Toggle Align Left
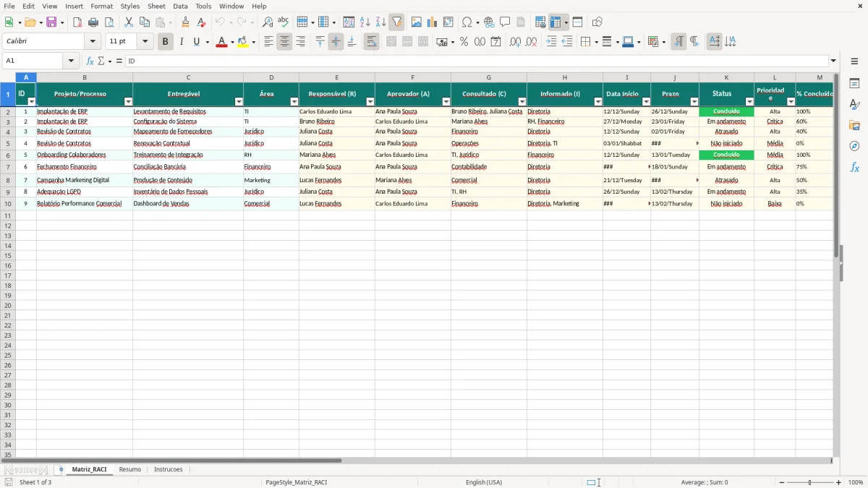Screen dimensions: 868x488 pos(268,42)
